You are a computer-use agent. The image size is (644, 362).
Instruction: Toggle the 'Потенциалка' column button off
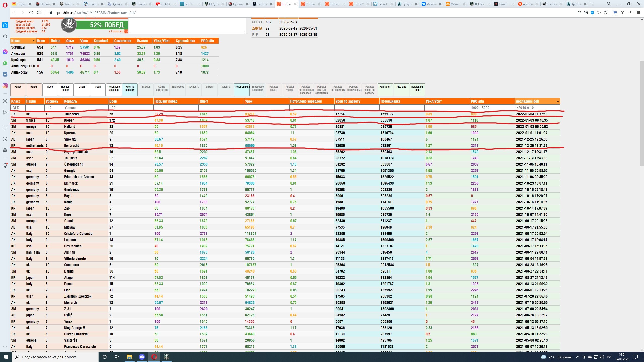[242, 89]
